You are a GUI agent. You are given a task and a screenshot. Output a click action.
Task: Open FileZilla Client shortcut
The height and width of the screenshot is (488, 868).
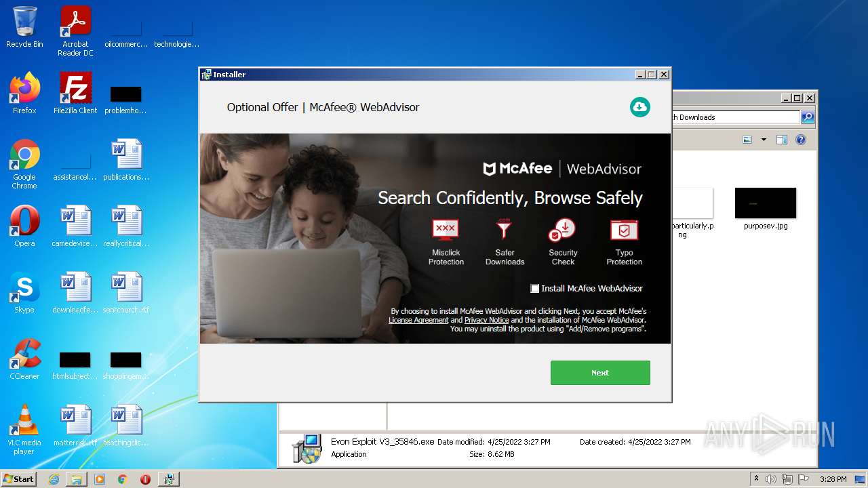75,93
